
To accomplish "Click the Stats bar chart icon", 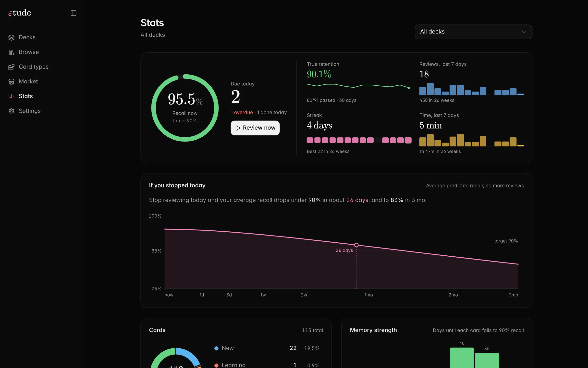I will pos(11,96).
